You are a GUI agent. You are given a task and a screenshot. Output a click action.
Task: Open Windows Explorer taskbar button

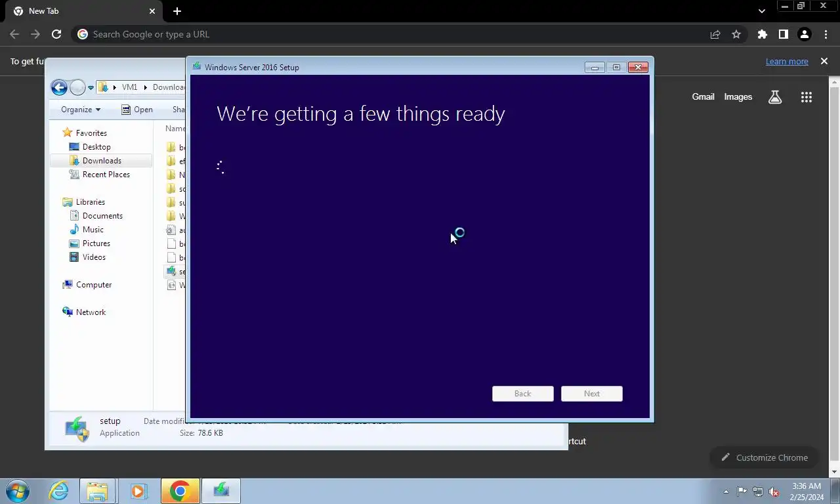coord(97,491)
